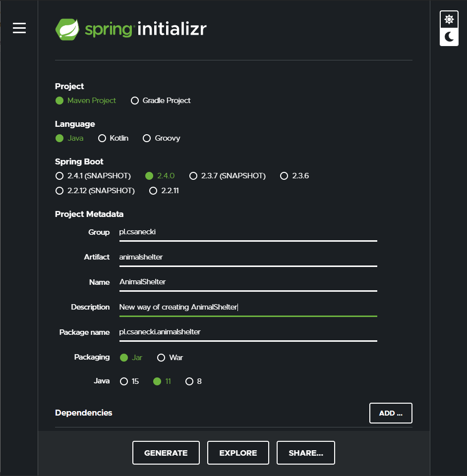Screen dimensions: 467x476
Task: Focus the Description input field
Action: pyautogui.click(x=248, y=308)
